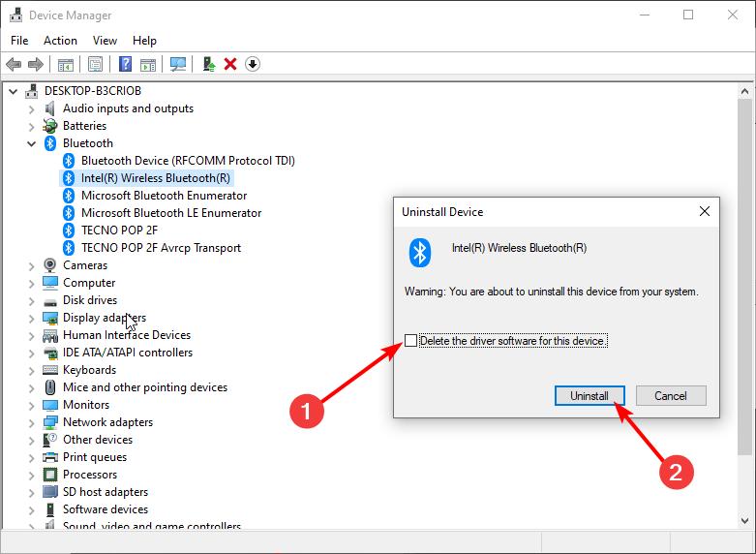Screen dimensions: 756x554
Task: Select the DESKTOP-B3CRIOB label
Action: 93,91
